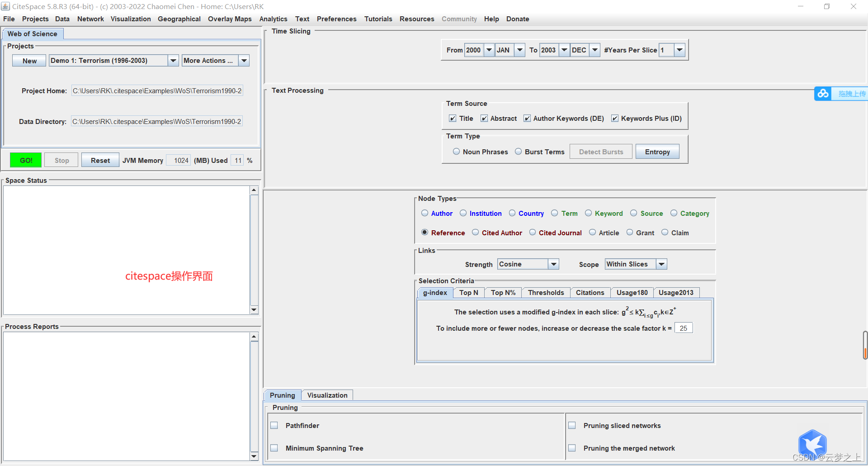The width and height of the screenshot is (868, 466).
Task: Click New project button
Action: click(x=29, y=61)
